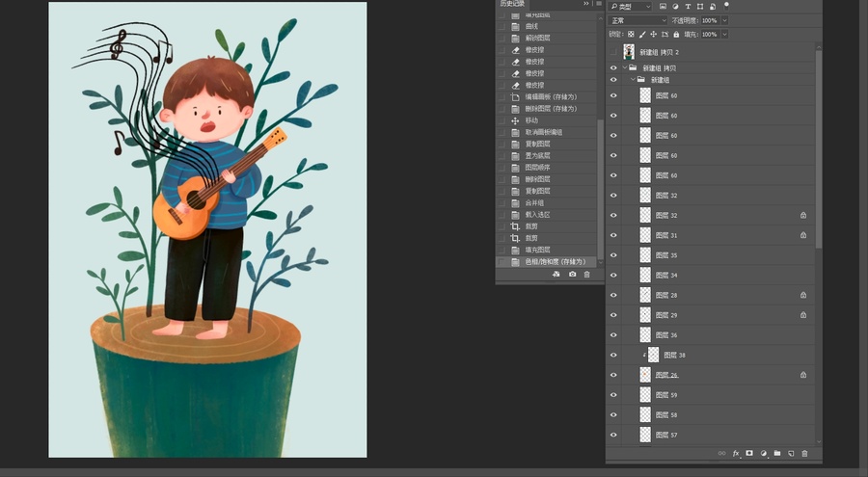868x477 pixels.
Task: Open blend mode 正常 dropdown
Action: coord(638,20)
